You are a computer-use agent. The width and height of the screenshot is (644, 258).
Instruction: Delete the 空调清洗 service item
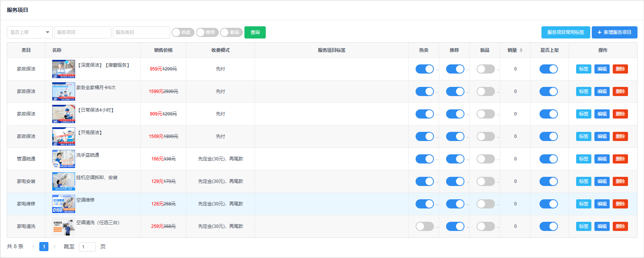coord(620,226)
